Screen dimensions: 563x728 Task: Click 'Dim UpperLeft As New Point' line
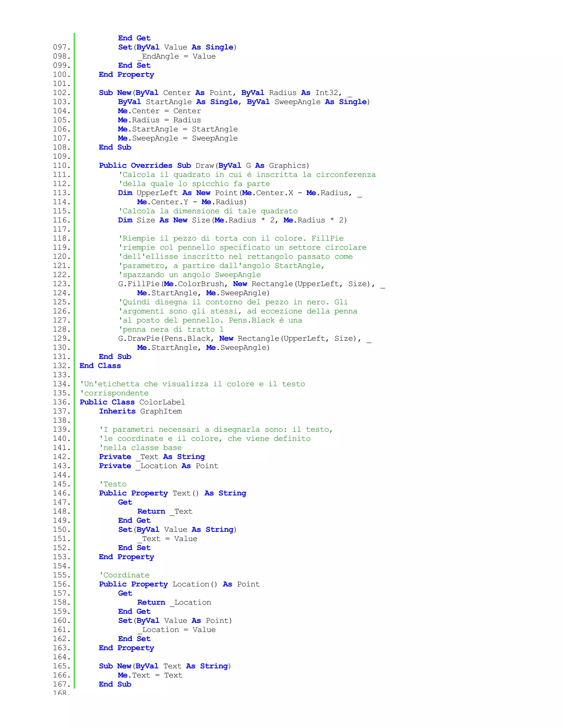tap(240, 193)
